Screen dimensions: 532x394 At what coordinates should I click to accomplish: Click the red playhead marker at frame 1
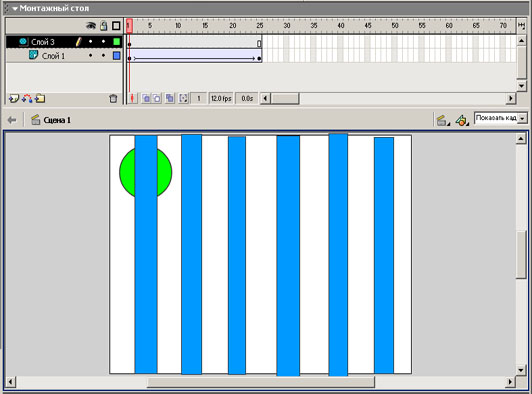click(x=129, y=26)
